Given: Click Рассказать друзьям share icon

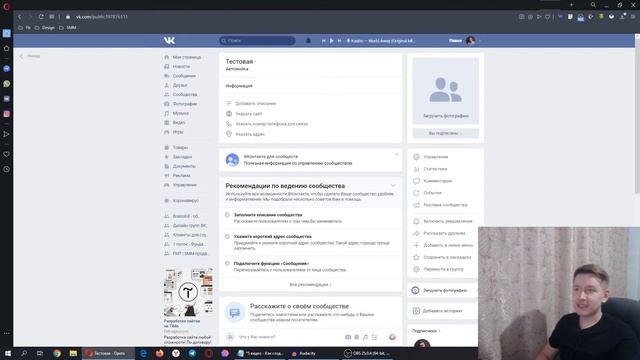Looking at the screenshot, I should pyautogui.click(x=416, y=233).
